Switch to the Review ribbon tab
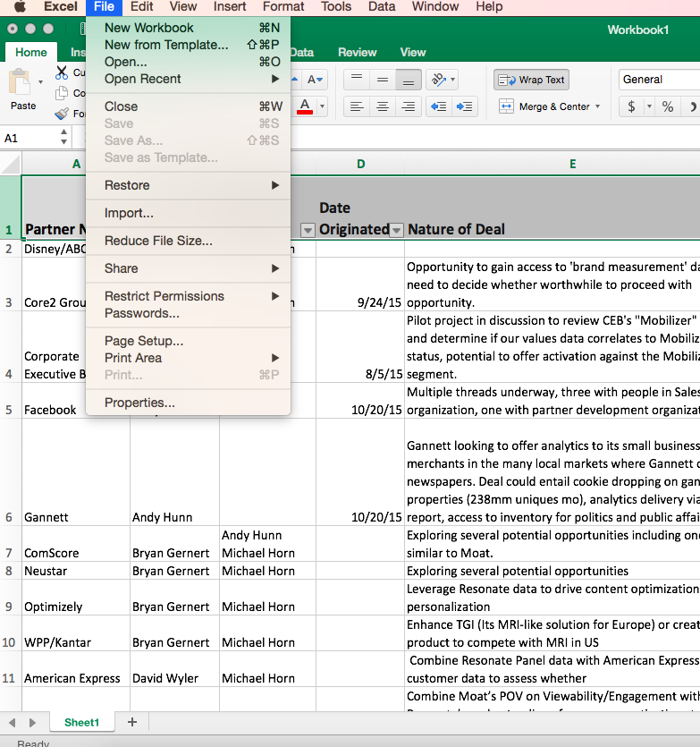 point(357,53)
